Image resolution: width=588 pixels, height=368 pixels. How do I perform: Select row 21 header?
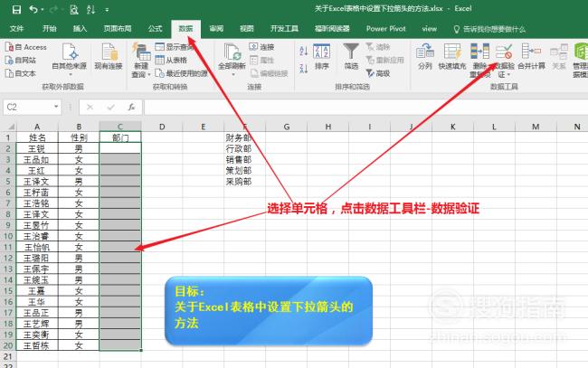[x=8, y=356]
